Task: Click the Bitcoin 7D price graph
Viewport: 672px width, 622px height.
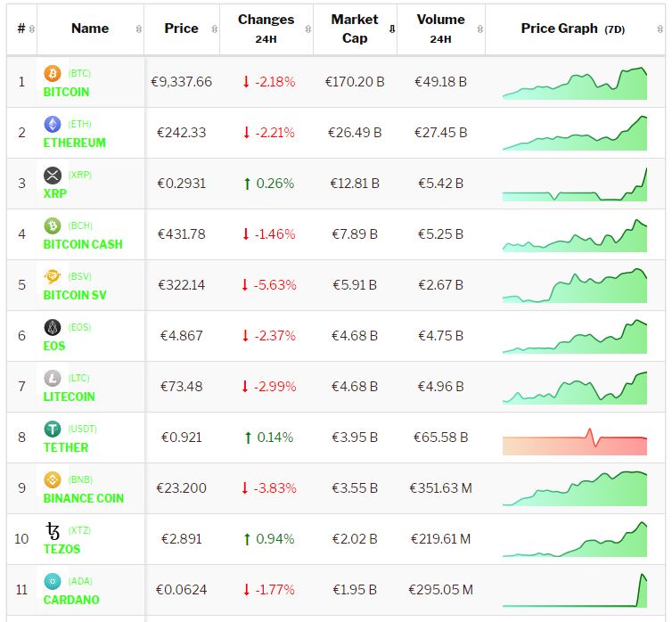Action: point(575,83)
